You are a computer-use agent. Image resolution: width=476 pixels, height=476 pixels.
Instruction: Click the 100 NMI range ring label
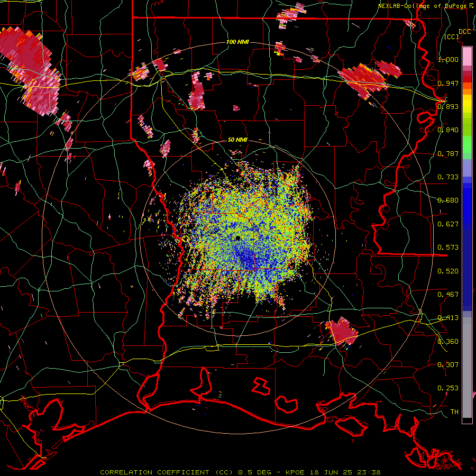[x=237, y=42]
